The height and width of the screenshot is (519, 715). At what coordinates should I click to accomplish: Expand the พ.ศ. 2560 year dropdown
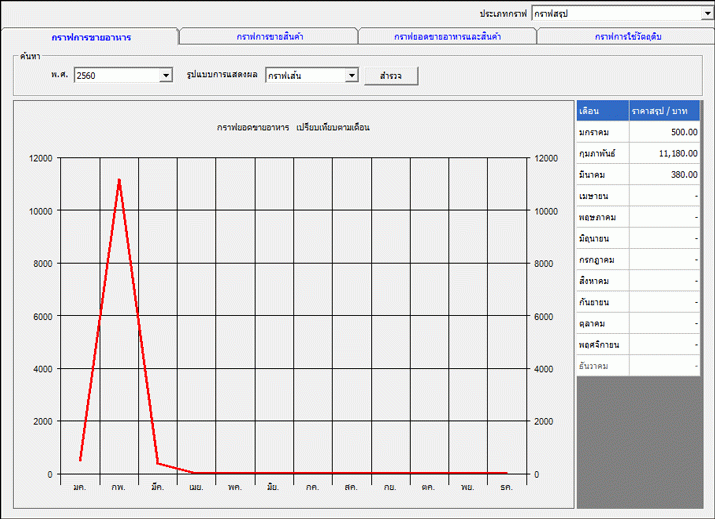click(165, 75)
